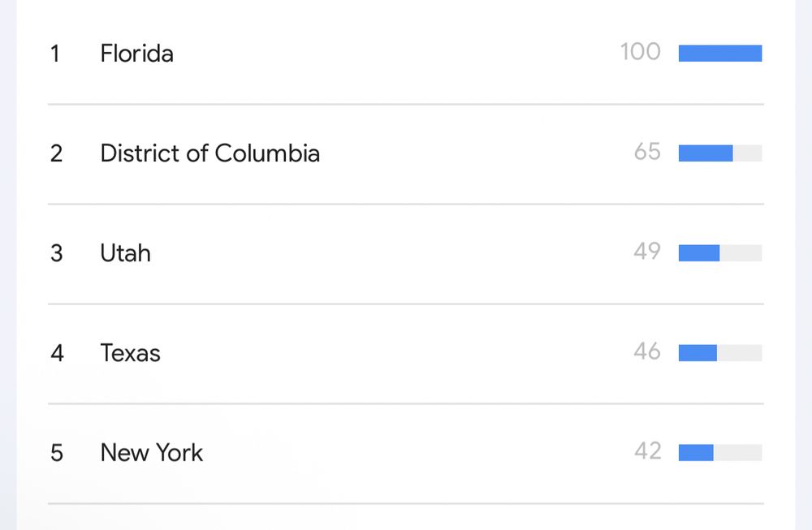Click the score value 46
This screenshot has width=812, height=530.
click(x=647, y=351)
